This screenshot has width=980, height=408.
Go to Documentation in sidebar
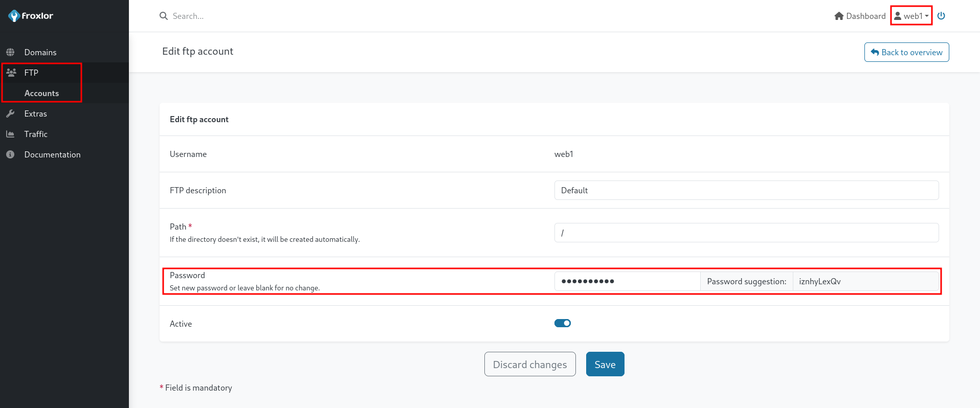[52, 154]
